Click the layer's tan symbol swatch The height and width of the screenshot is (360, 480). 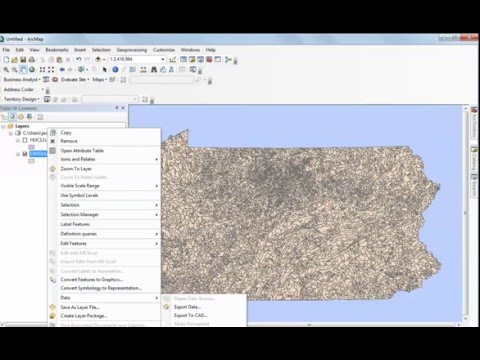[31, 161]
